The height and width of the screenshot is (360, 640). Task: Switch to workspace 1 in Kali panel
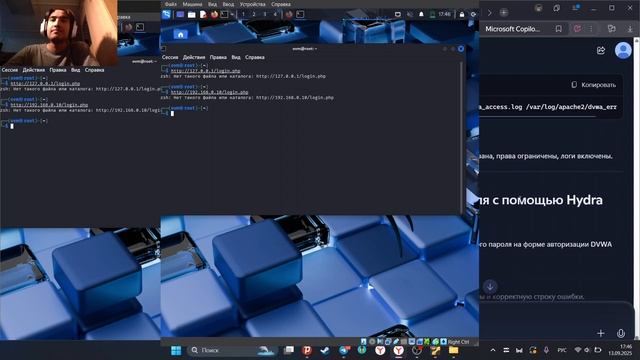click(x=244, y=14)
